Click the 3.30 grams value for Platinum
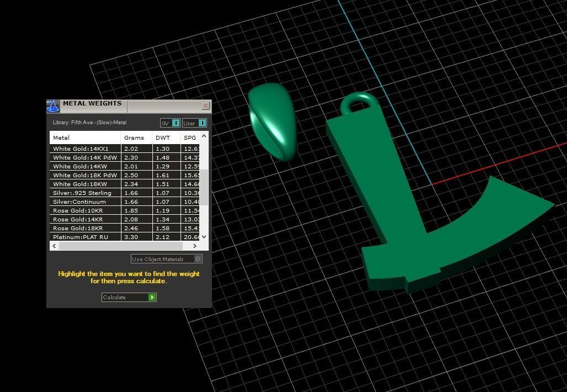The width and height of the screenshot is (567, 392). coord(131,237)
